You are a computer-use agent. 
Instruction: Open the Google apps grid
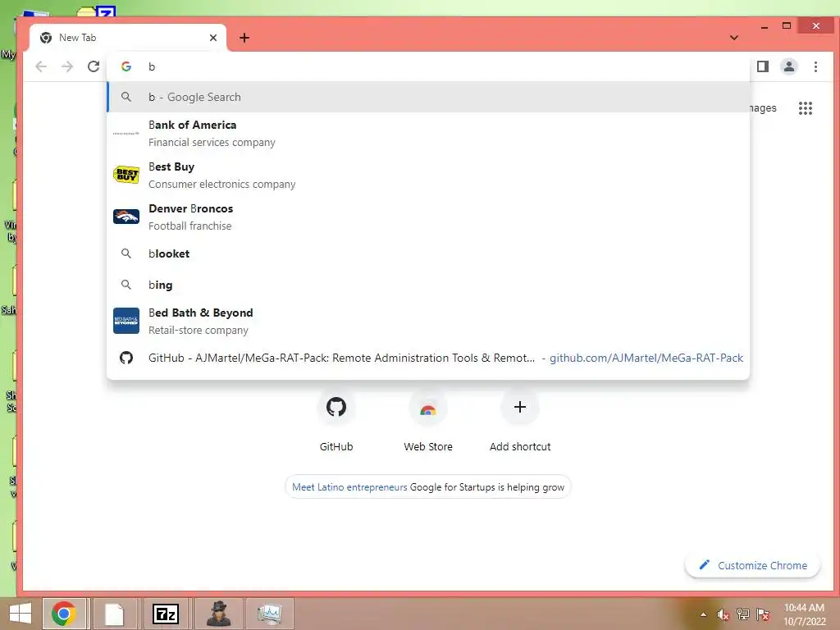pos(806,108)
